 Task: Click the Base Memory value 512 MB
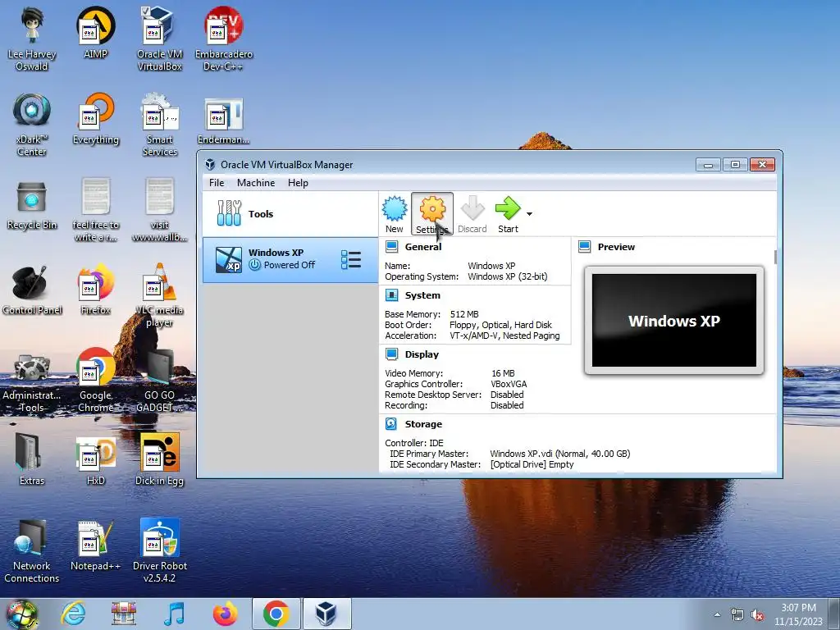tap(464, 314)
